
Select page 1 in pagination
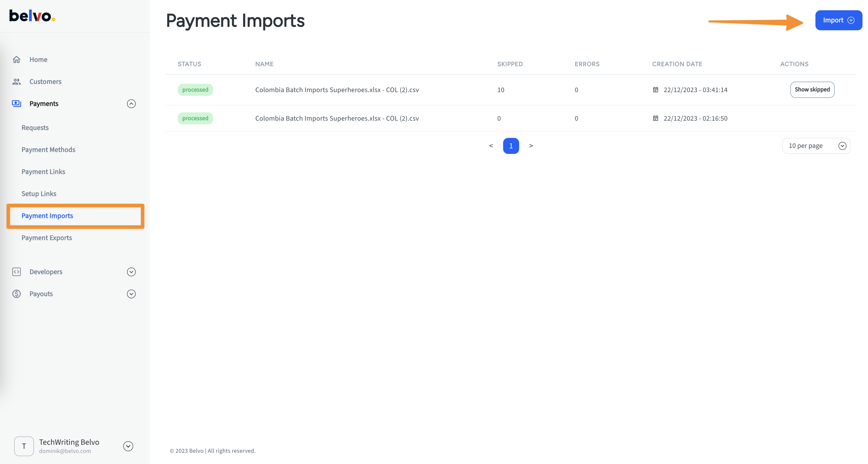[511, 146]
